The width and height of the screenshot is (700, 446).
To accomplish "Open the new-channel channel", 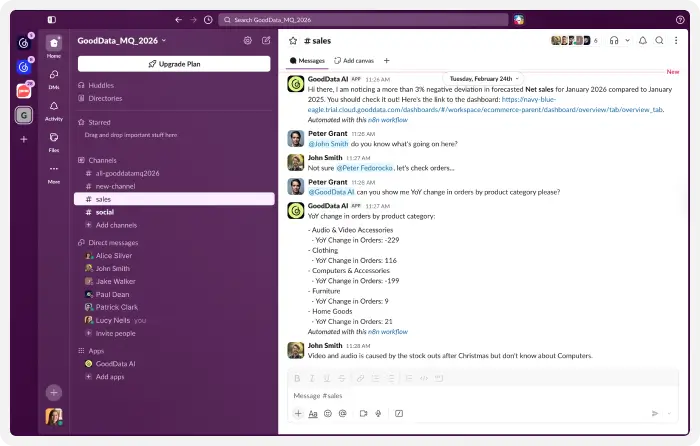I will click(x=115, y=186).
